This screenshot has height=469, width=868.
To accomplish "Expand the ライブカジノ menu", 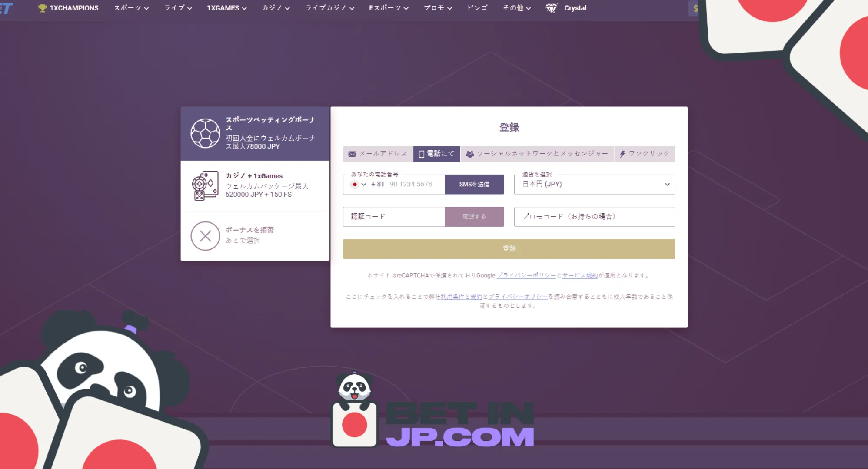I will [330, 8].
